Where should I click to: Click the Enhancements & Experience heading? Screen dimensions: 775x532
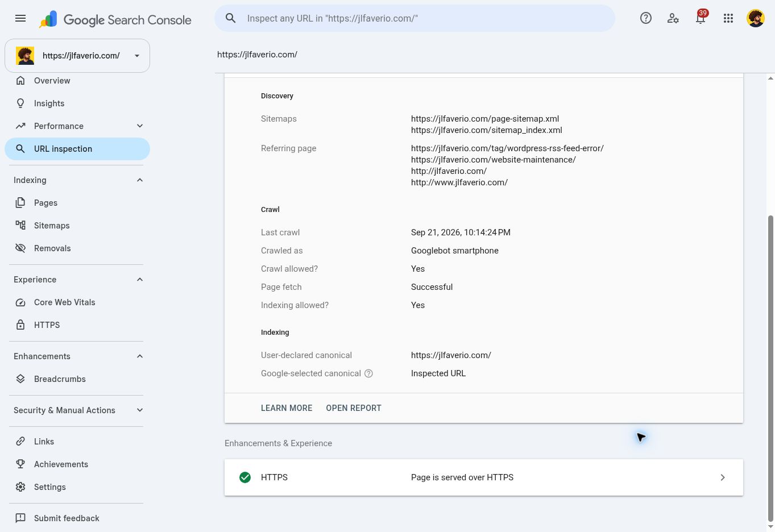coord(278,443)
